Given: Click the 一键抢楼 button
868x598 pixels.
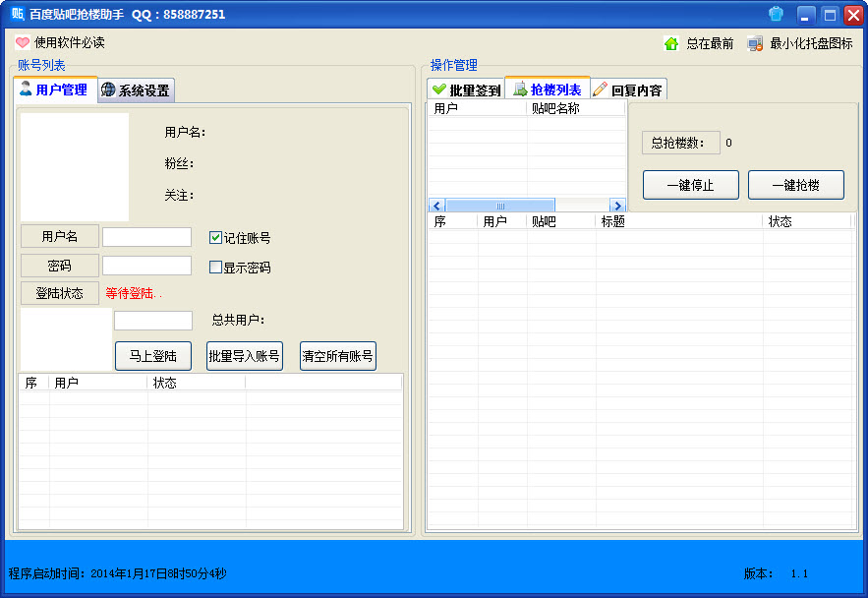Looking at the screenshot, I should [x=796, y=185].
